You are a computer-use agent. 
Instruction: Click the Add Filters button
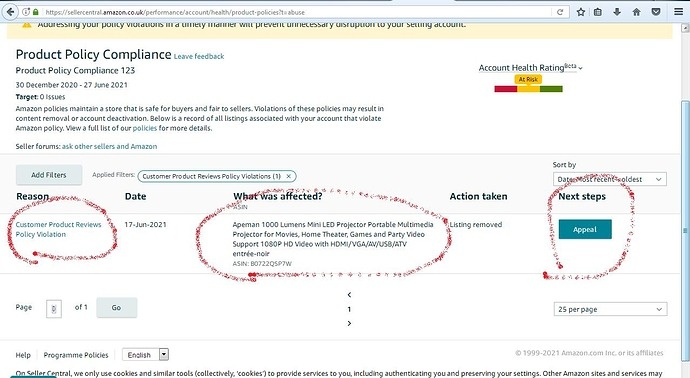(49, 175)
